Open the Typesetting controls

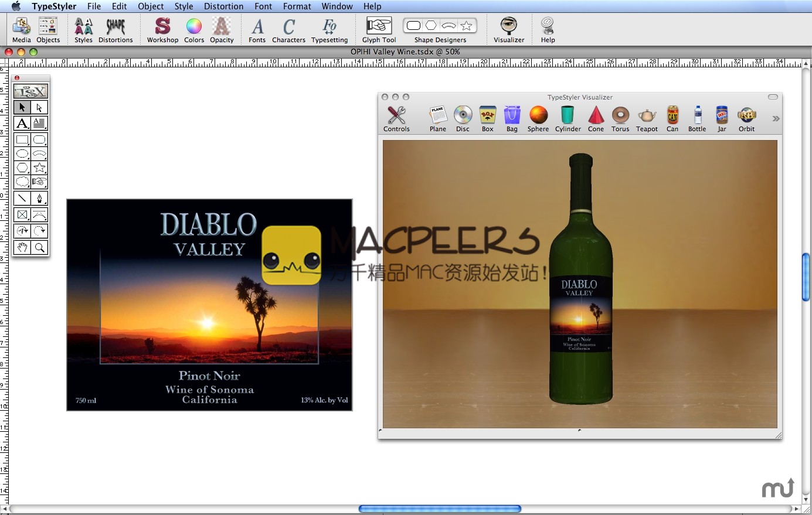[x=329, y=30]
